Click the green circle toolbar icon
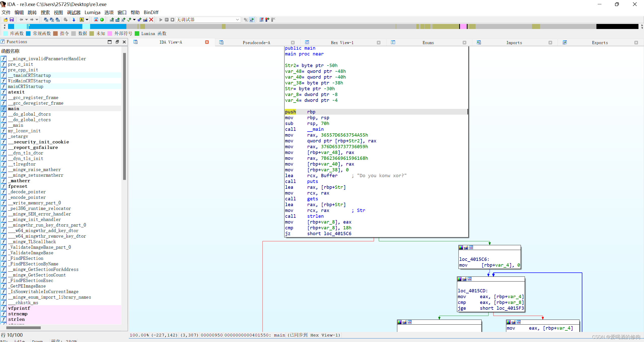This screenshot has height=342, width=644. [102, 20]
